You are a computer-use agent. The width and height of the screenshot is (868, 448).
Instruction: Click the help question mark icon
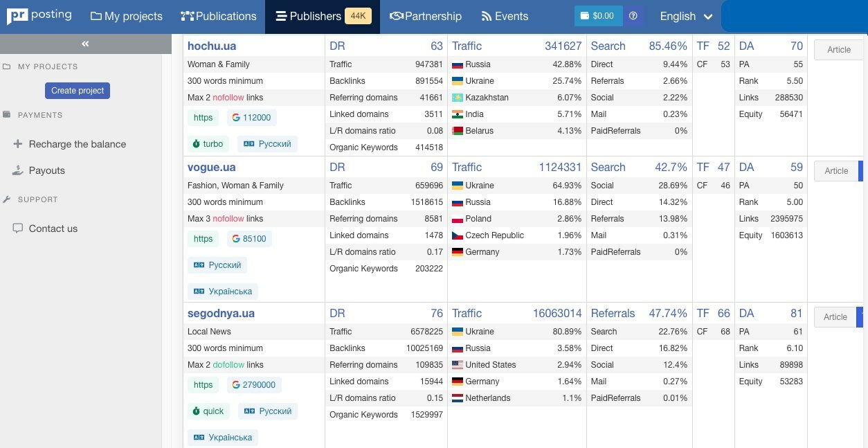click(633, 16)
